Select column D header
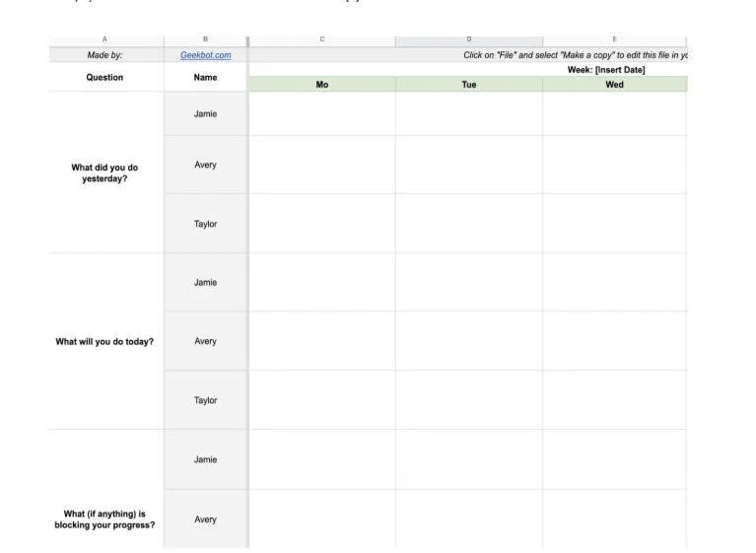 pos(468,39)
